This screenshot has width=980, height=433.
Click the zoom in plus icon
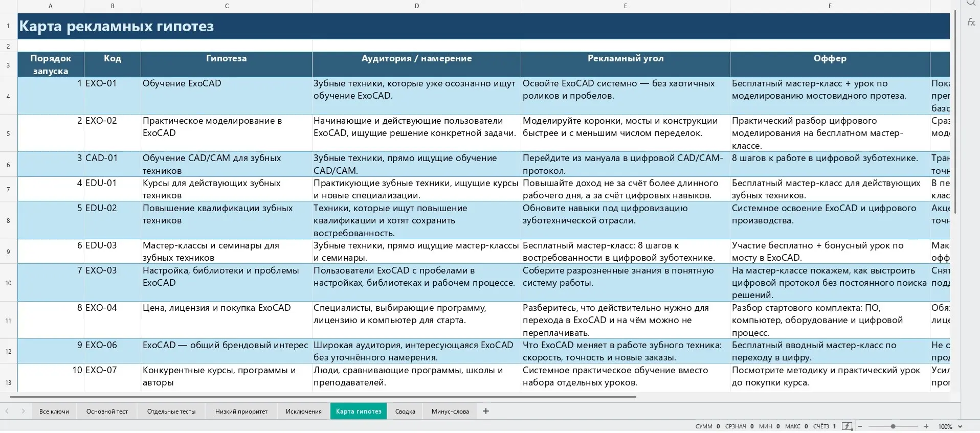[926, 426]
